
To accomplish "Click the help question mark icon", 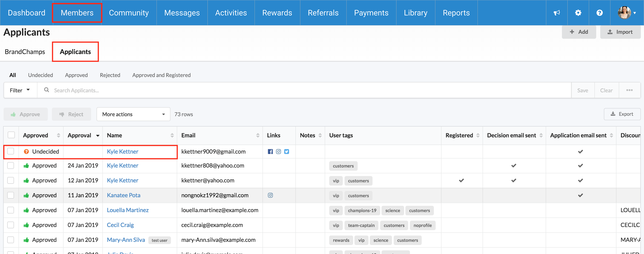I will pos(600,13).
